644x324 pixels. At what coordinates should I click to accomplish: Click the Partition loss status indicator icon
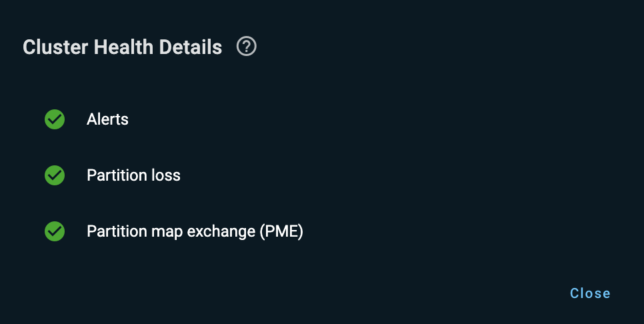point(55,175)
